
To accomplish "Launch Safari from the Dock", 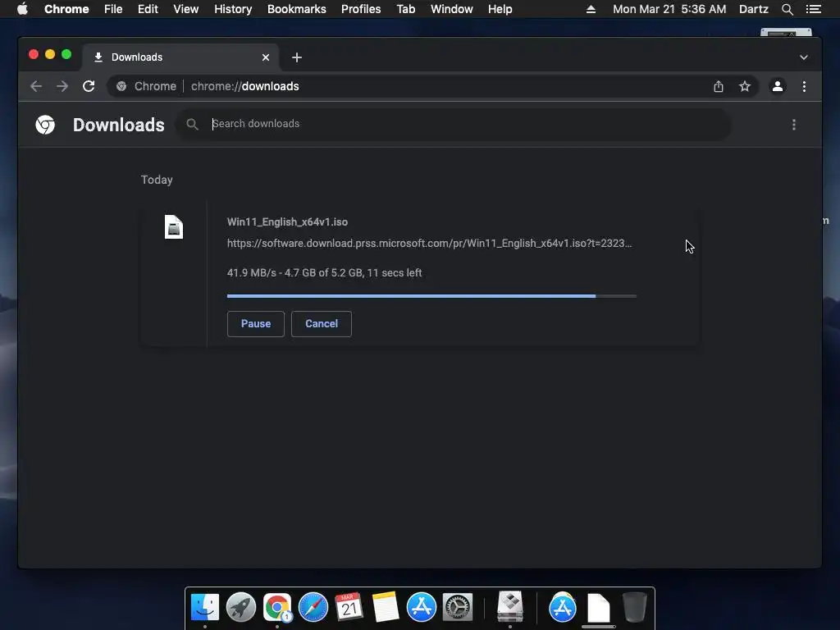I will 313,608.
